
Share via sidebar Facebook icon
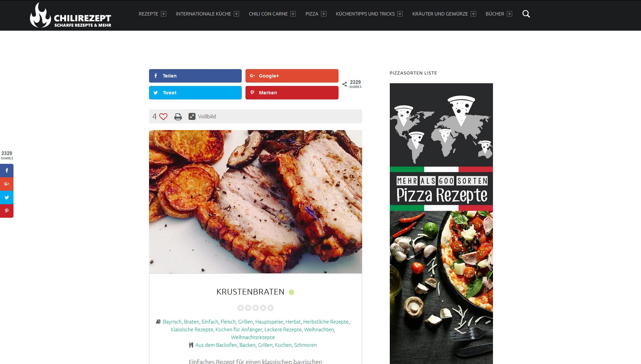pyautogui.click(x=7, y=171)
